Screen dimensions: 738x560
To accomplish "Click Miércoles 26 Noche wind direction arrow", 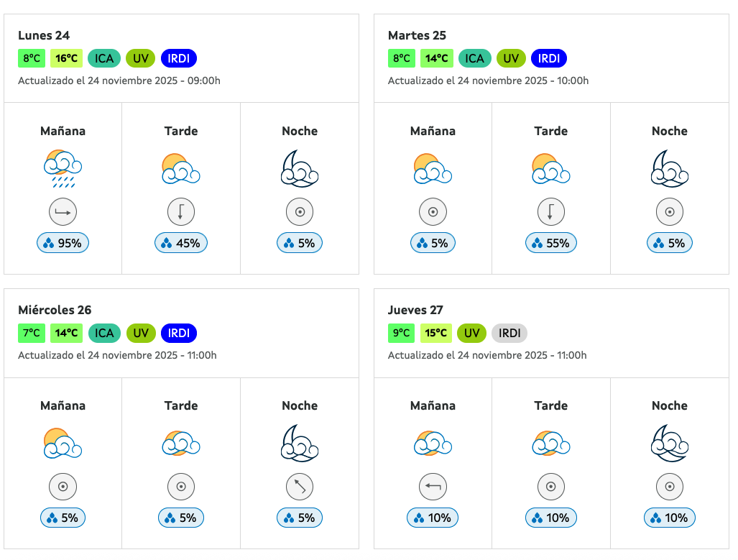I will pyautogui.click(x=300, y=487).
